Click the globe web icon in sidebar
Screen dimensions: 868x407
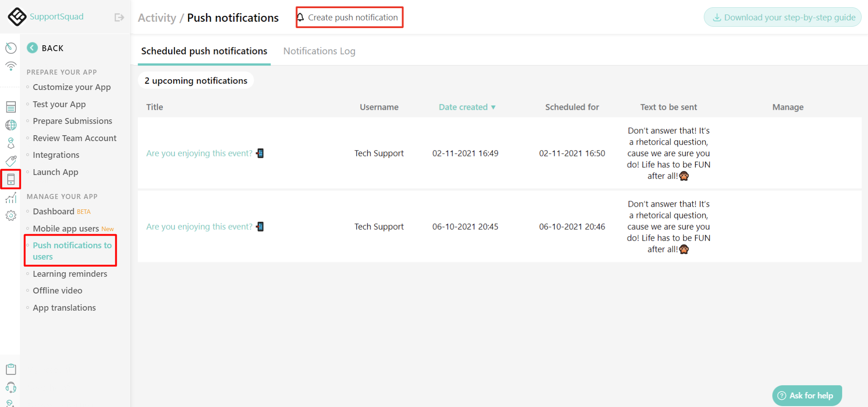click(x=10, y=125)
